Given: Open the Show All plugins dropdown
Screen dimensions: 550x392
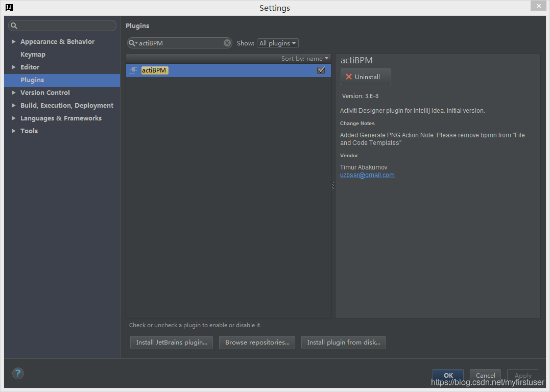Looking at the screenshot, I should [278, 43].
